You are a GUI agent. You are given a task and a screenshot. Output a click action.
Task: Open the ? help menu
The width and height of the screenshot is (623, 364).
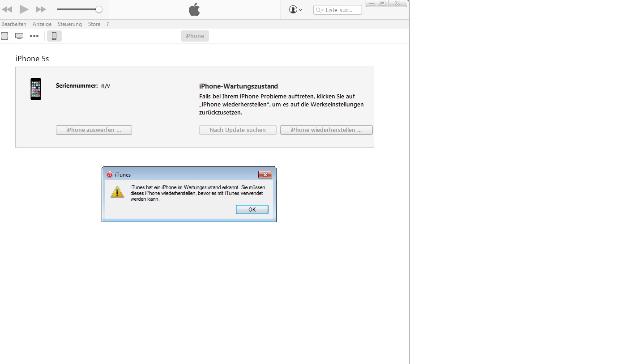click(x=108, y=24)
